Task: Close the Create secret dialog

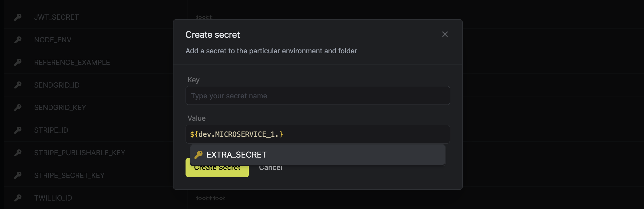Action: 445,34
